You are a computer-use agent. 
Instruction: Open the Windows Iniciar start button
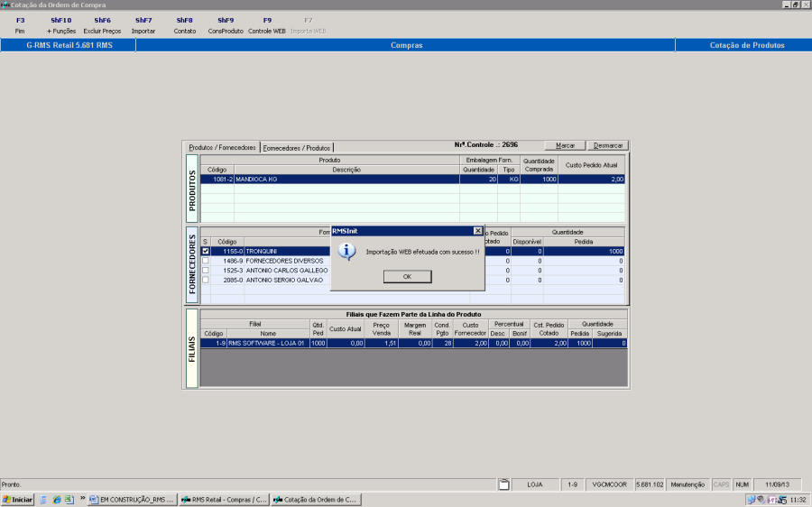tap(18, 499)
